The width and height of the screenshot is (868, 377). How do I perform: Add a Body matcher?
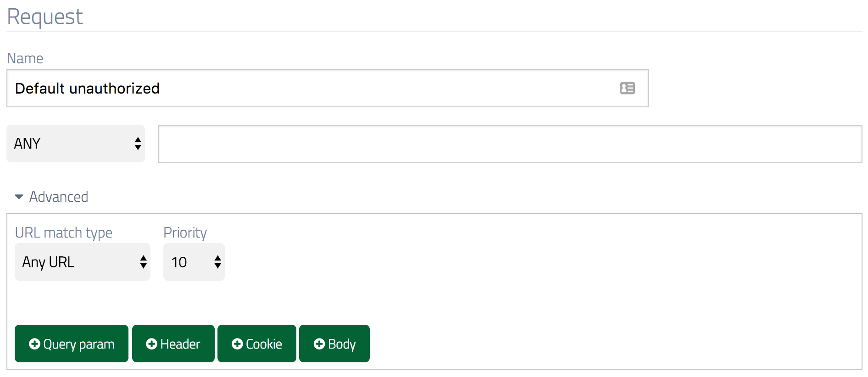click(x=334, y=344)
